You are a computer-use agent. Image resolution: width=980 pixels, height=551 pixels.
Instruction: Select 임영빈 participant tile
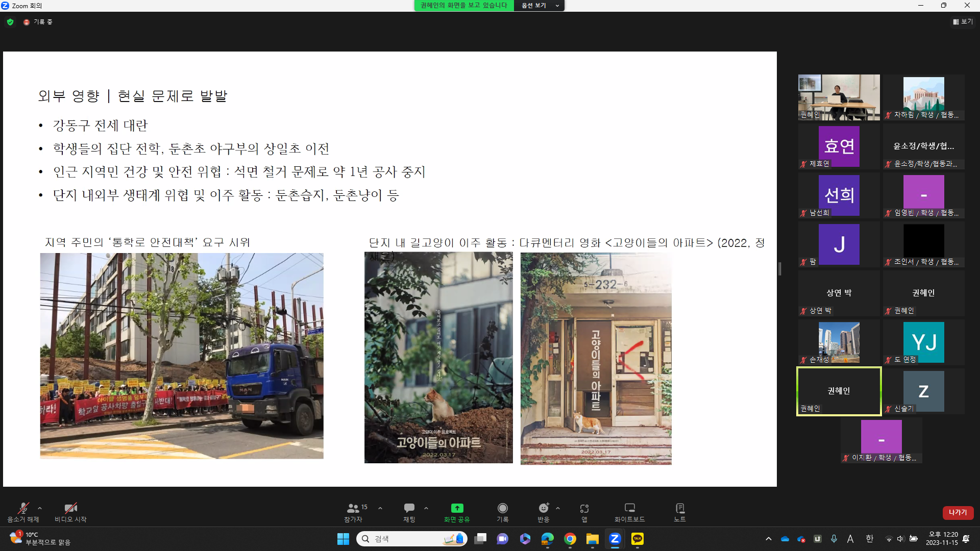point(924,195)
